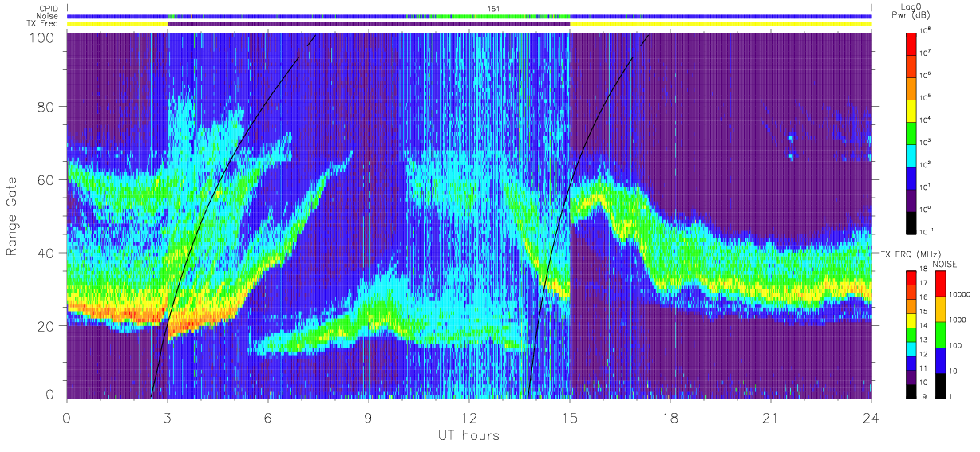980x452 pixels.
Task: Select the TX Freq row label
Action: tap(43, 24)
